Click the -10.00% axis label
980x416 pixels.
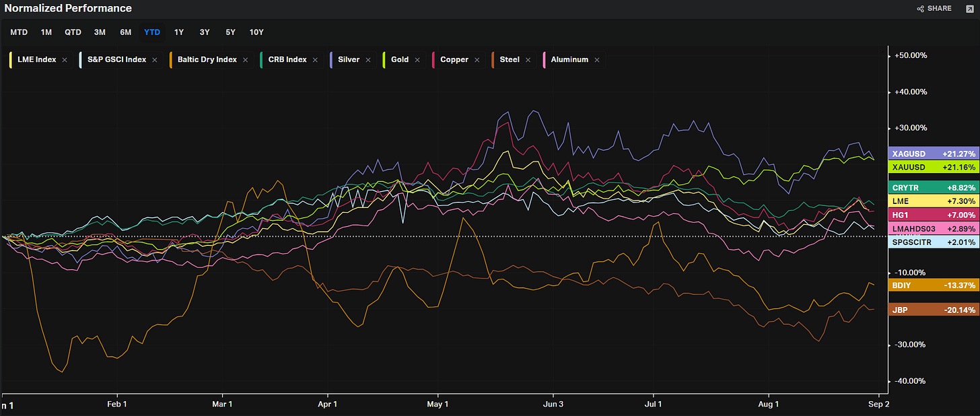(911, 273)
